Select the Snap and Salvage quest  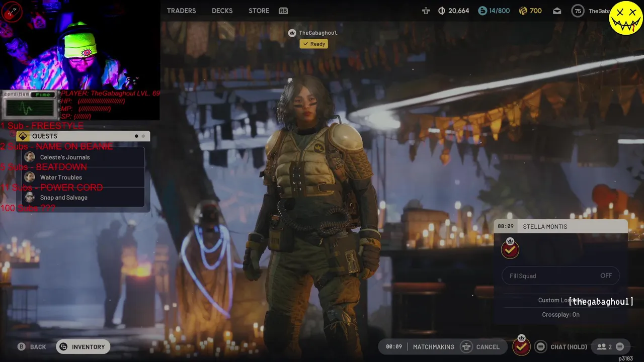click(x=84, y=198)
